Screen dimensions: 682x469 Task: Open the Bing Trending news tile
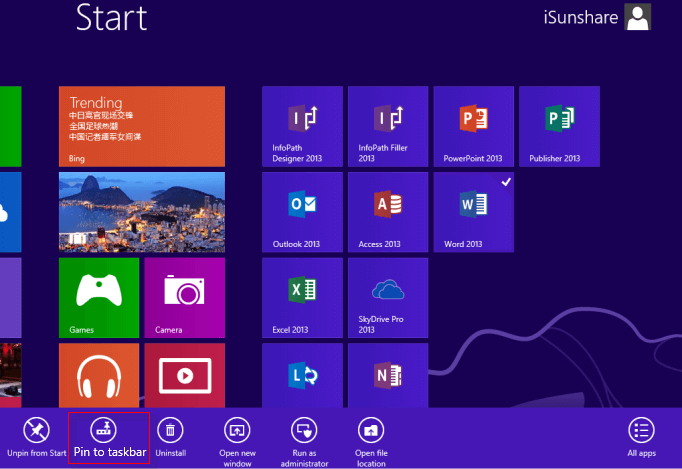pyautogui.click(x=142, y=126)
